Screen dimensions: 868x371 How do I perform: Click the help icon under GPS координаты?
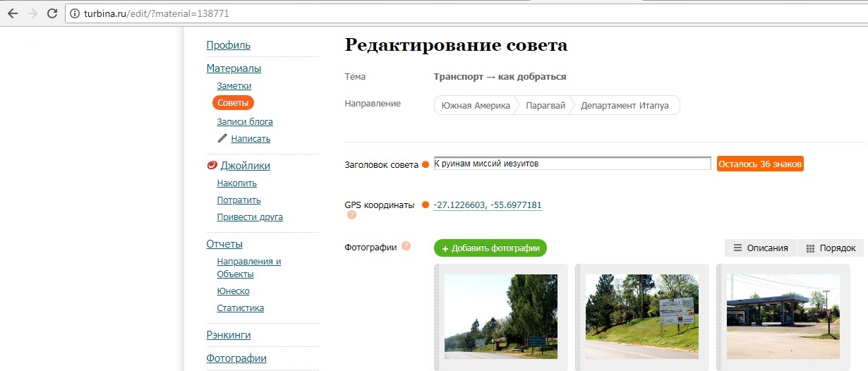(351, 215)
